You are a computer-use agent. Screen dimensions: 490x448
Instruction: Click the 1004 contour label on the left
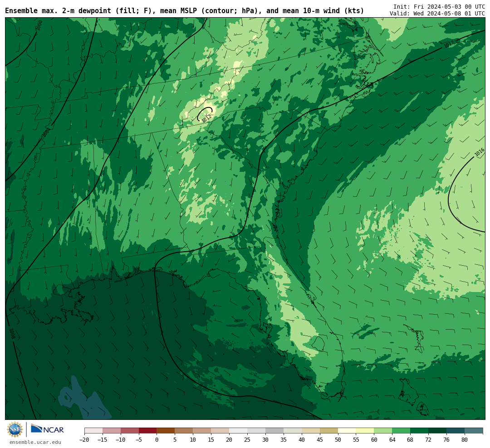pyautogui.click(x=46, y=132)
